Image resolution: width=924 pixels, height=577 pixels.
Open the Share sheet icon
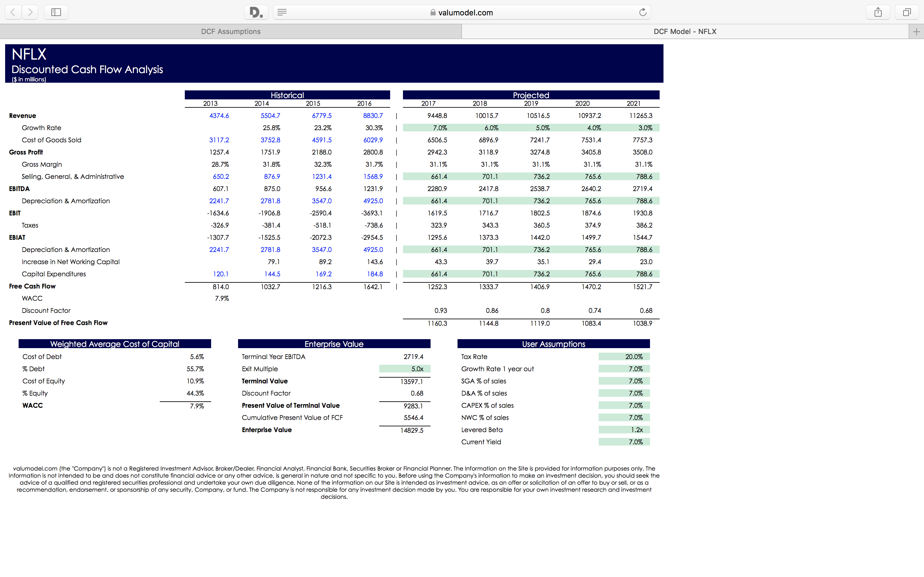[x=878, y=12]
